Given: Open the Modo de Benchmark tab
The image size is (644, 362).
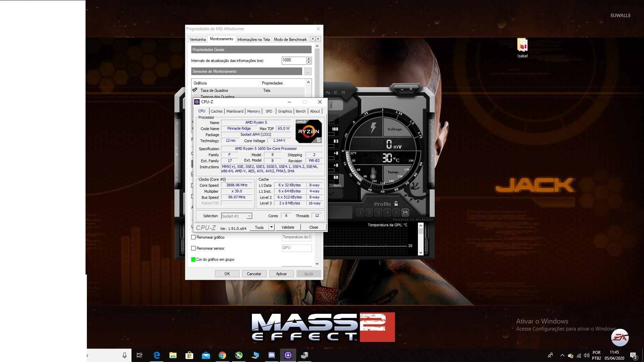Looking at the screenshot, I should pyautogui.click(x=290, y=40).
